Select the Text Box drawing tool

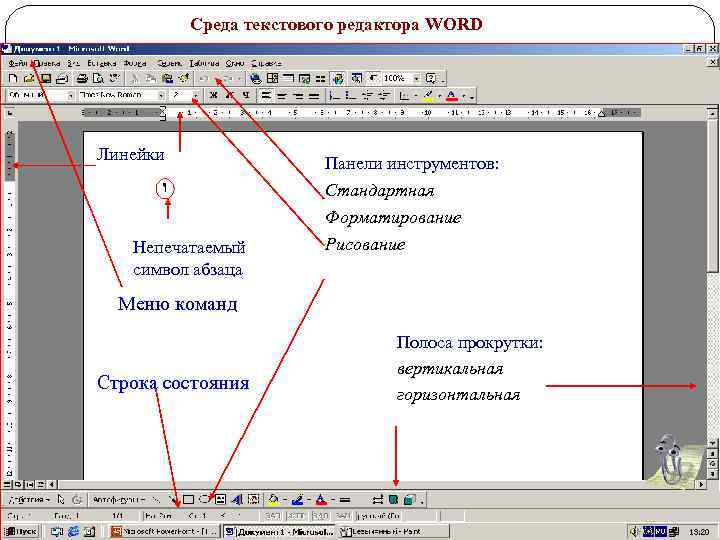click(x=220, y=499)
